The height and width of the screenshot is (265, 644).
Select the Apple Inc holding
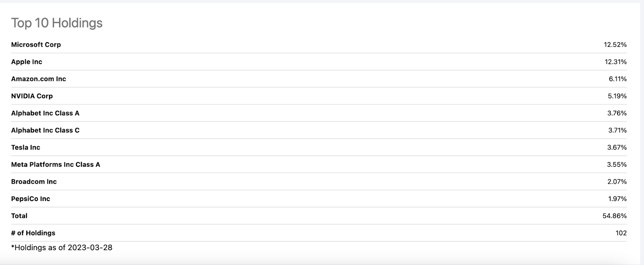click(27, 62)
